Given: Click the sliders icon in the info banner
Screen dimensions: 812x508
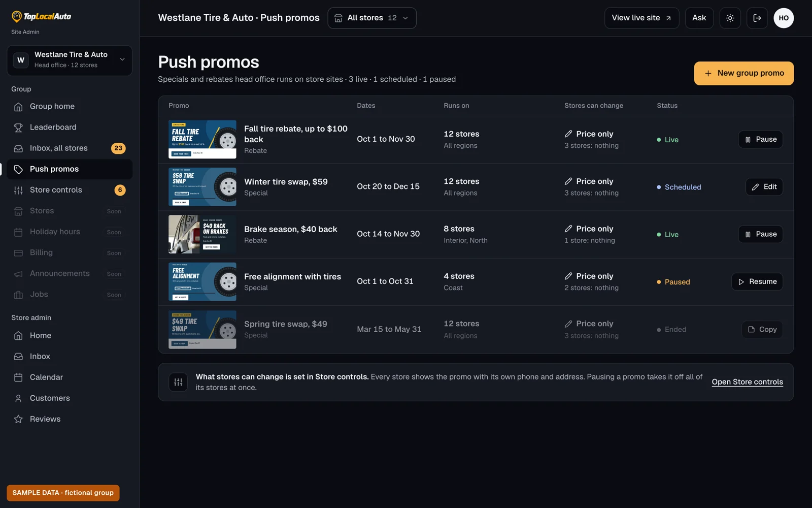Looking at the screenshot, I should coord(178,382).
